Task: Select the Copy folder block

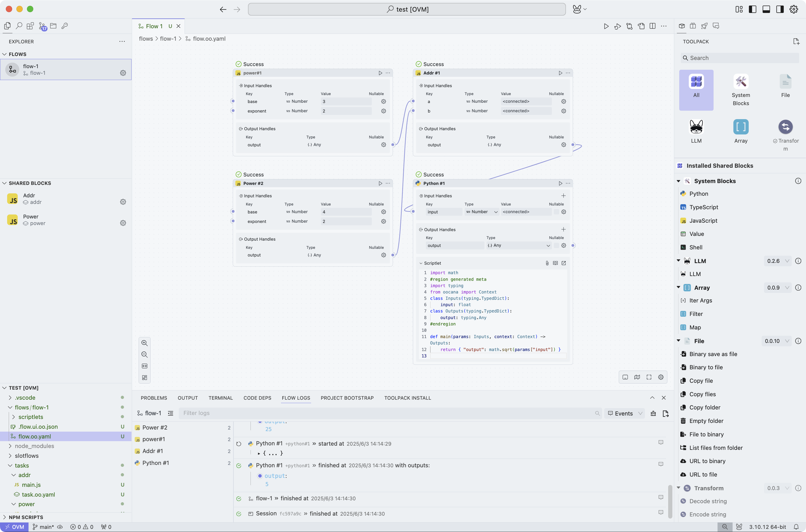Action: coord(705,408)
